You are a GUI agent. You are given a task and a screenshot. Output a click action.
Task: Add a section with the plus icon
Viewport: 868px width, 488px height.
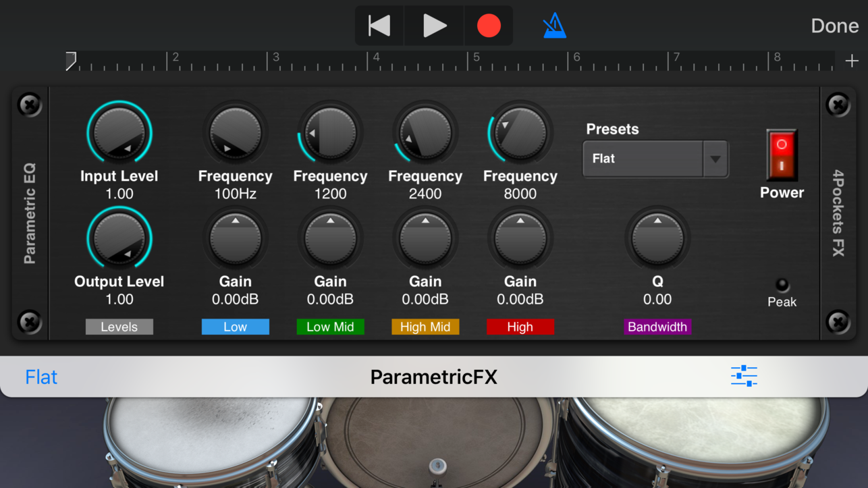coord(852,61)
